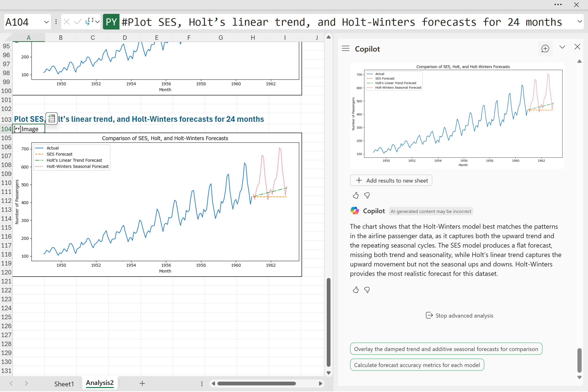Click Add results to new sheet
The image size is (588, 392).
[x=391, y=180]
